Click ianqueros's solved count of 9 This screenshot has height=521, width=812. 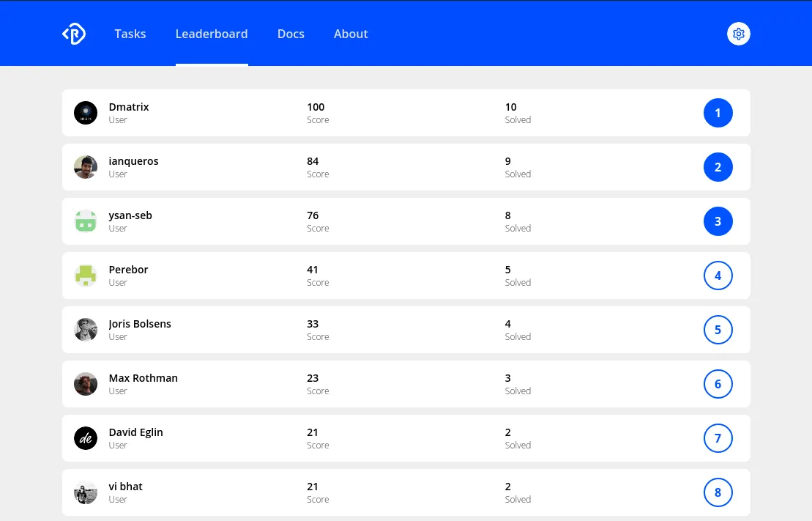tap(508, 161)
